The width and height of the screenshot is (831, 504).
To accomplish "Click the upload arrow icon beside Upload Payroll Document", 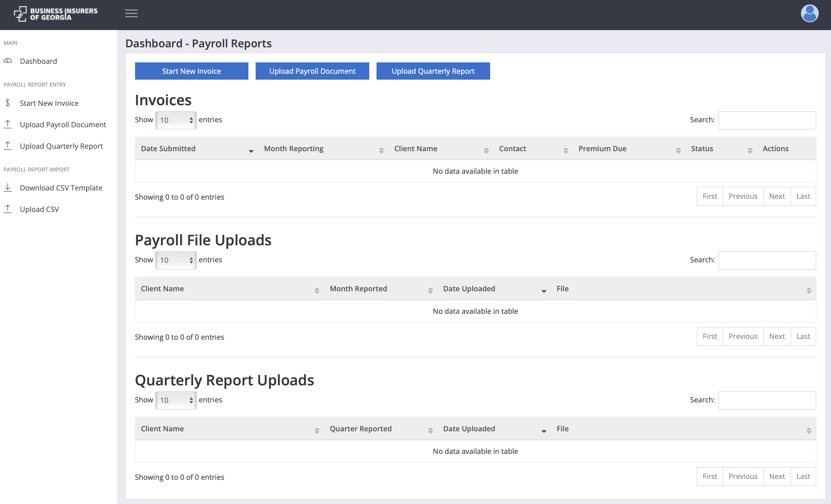I will [x=8, y=124].
